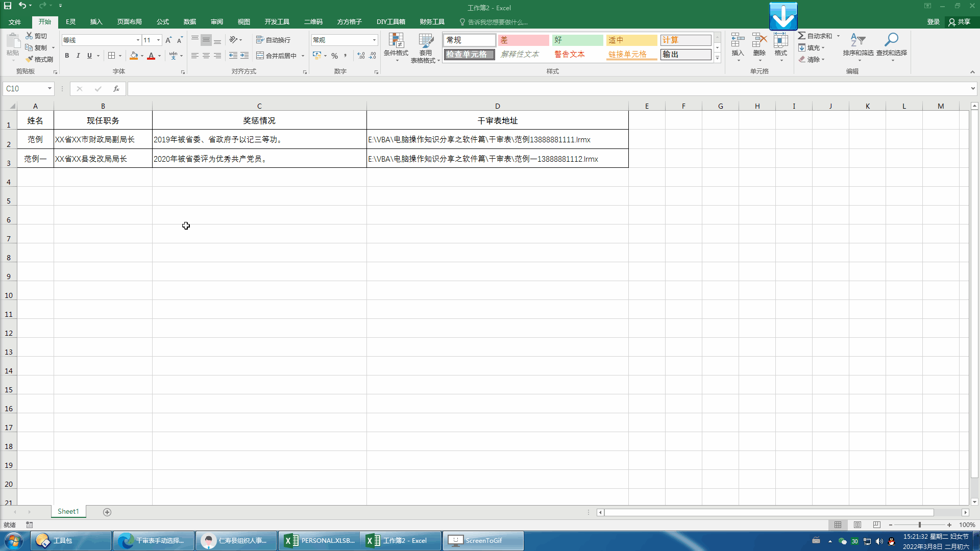980x551 pixels.
Task: Switch to the Page Layout (页面布局) tab
Action: [x=129, y=22]
